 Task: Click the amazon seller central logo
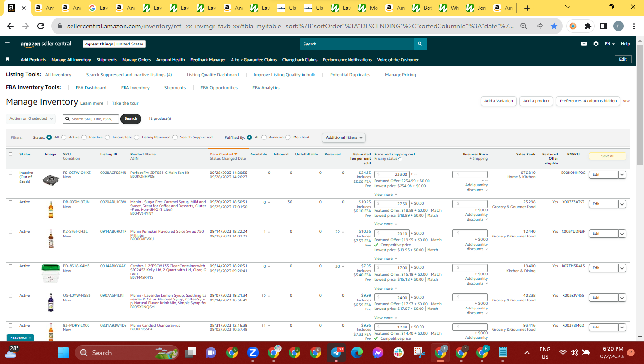46,44
